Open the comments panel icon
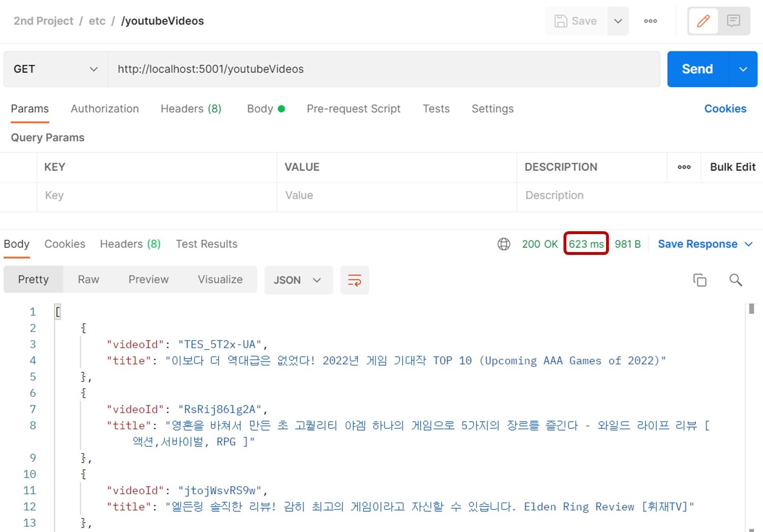Image resolution: width=763 pixels, height=532 pixels. click(x=733, y=21)
